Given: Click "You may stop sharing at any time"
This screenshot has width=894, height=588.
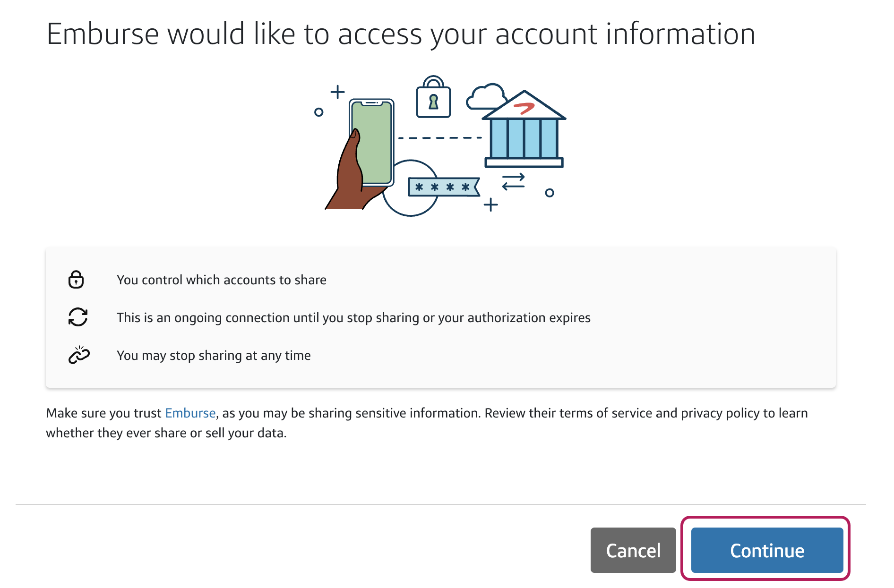Looking at the screenshot, I should [x=214, y=356].
